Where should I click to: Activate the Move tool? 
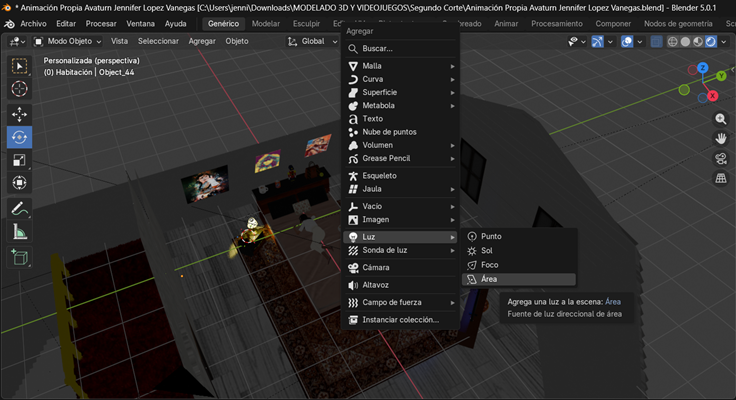point(19,114)
